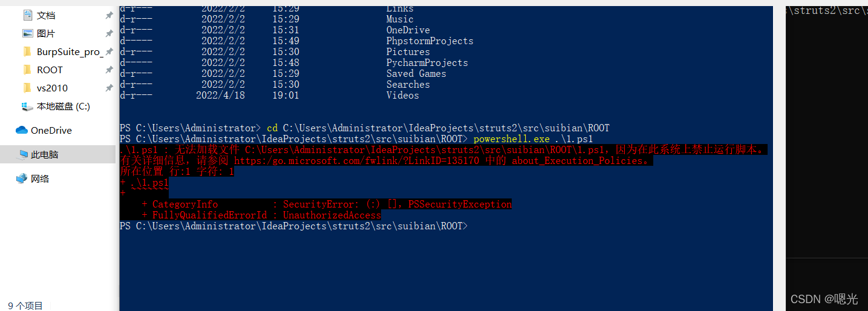868x311 pixels.
Task: Click the ROOT folder icon in sidebar
Action: tap(27, 70)
